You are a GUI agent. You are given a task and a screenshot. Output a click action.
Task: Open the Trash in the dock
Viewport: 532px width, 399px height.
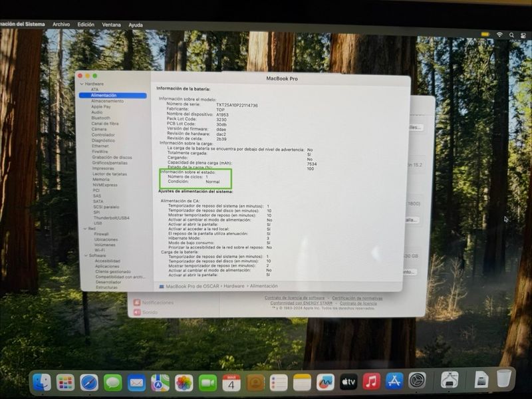(503, 378)
